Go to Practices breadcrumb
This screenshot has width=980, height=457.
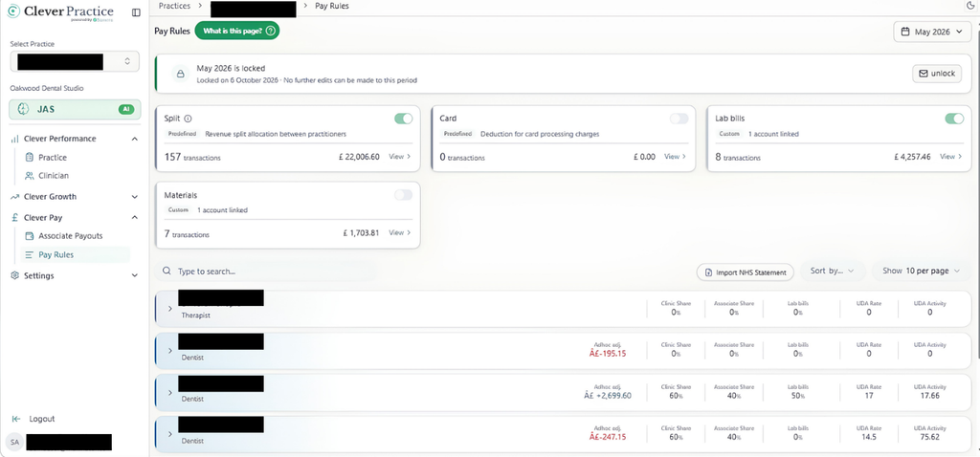point(174,6)
